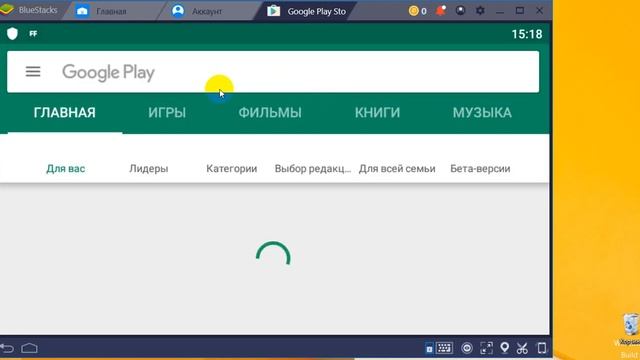Viewport: 640px width, 360px height.
Task: Click the scissors screenshot tool
Action: click(x=522, y=348)
